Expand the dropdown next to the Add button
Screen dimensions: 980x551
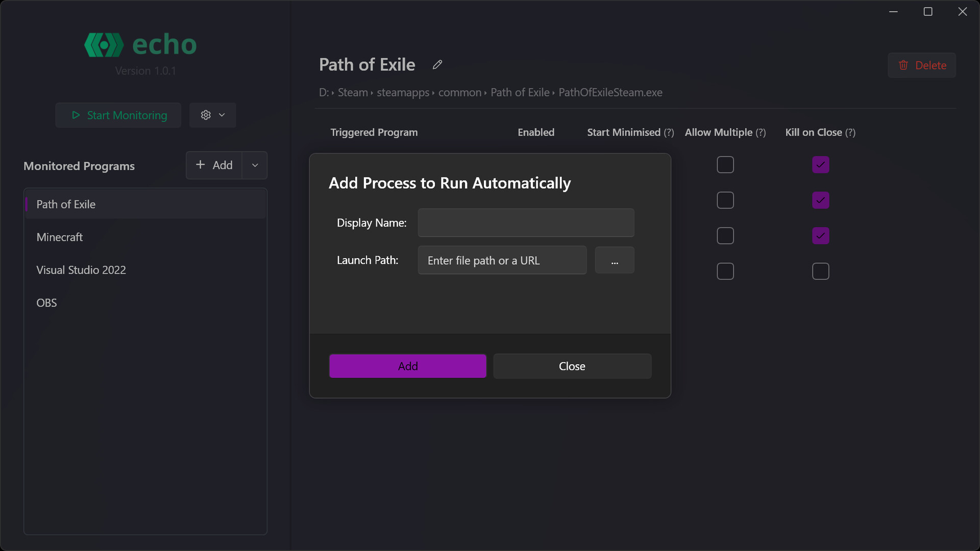click(255, 165)
